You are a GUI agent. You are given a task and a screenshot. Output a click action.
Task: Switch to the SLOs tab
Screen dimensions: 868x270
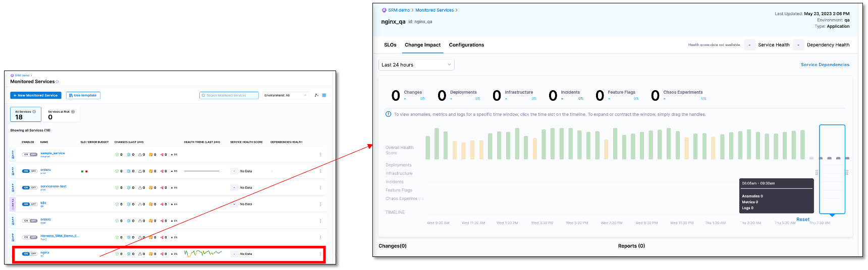click(390, 45)
